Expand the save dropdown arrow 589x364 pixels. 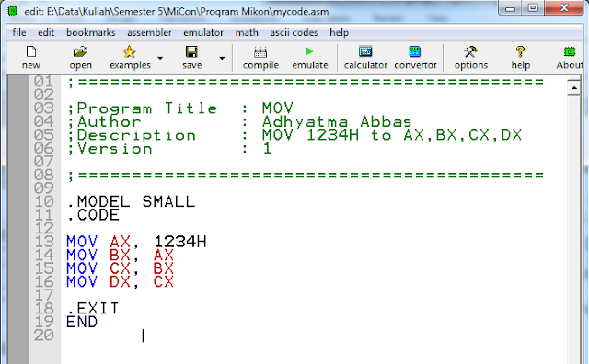pos(222,58)
